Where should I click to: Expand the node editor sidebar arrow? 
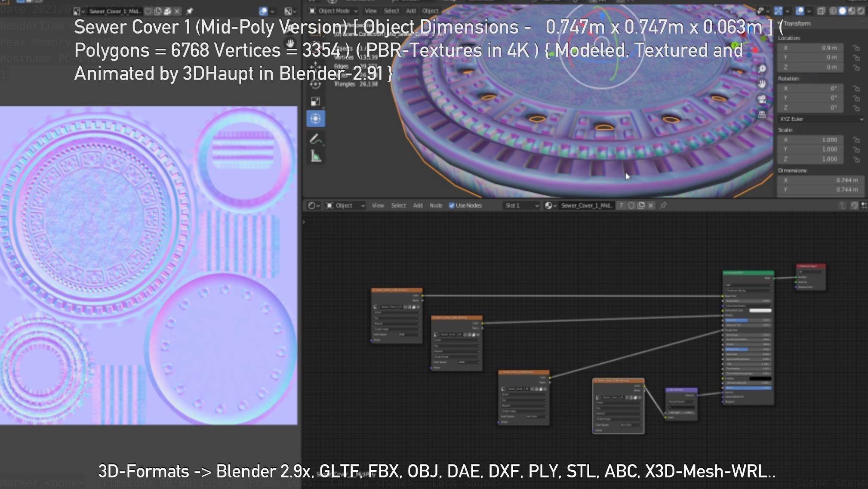pos(304,222)
